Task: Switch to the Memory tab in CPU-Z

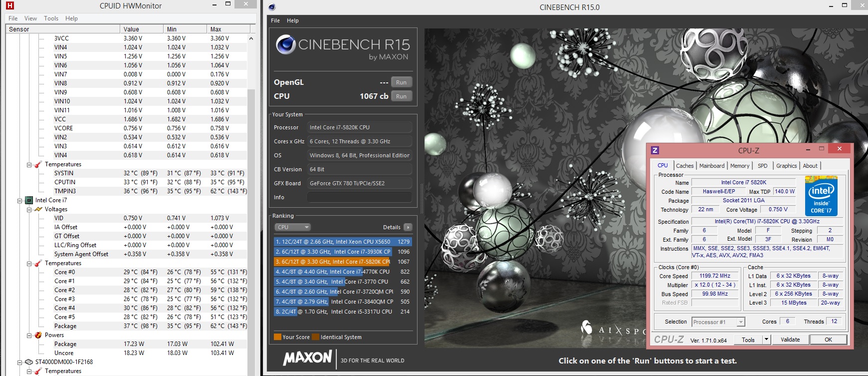Action: coord(739,166)
